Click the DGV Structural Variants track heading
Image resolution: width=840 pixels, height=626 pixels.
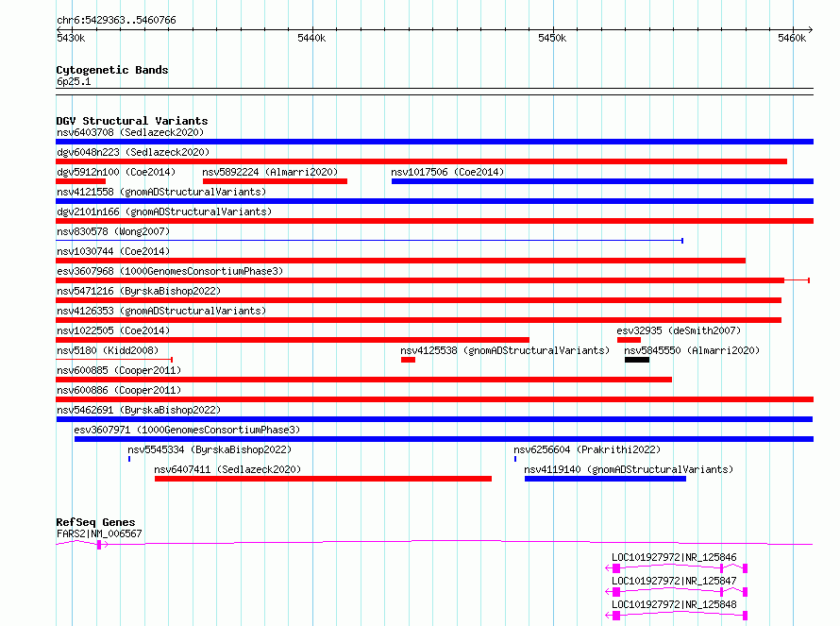[x=132, y=121]
